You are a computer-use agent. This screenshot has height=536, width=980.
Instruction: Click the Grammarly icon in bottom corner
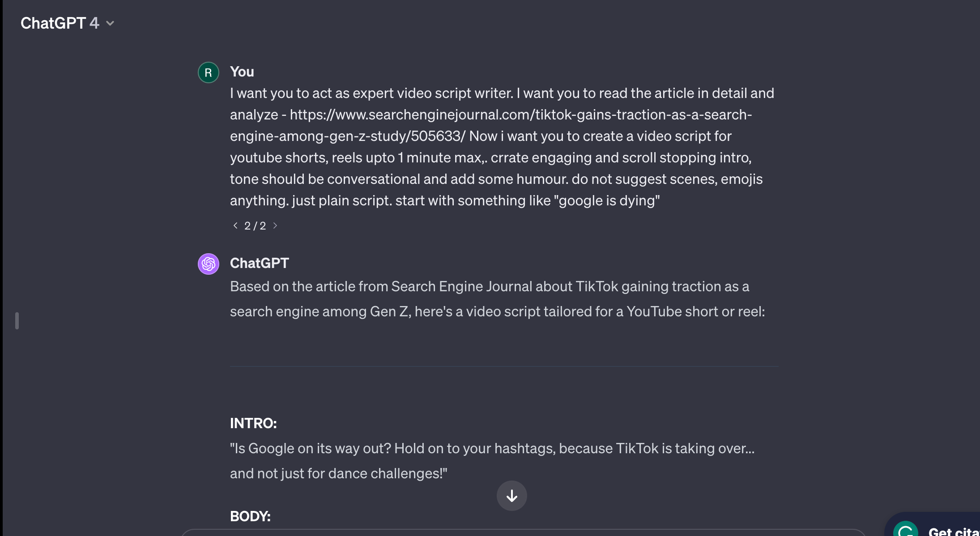(906, 531)
